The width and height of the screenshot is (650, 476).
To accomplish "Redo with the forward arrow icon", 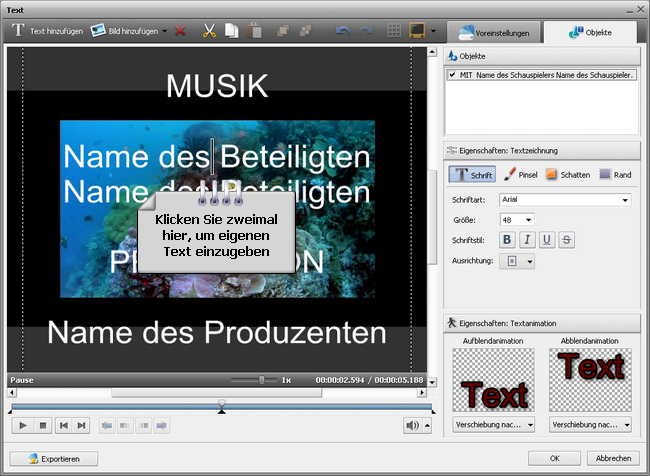I will pos(365,31).
